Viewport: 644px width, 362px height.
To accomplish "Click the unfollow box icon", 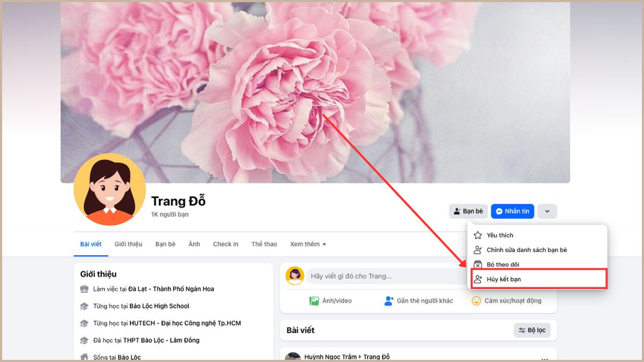I will click(x=478, y=264).
